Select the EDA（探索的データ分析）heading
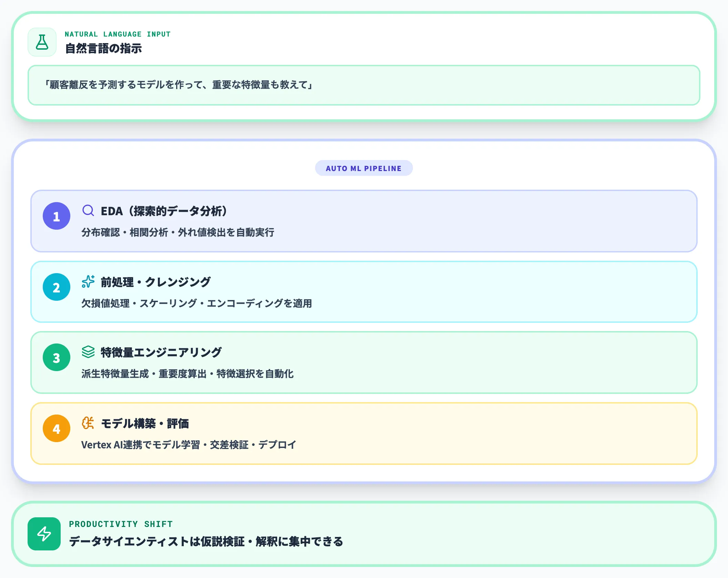This screenshot has width=728, height=578. tap(164, 211)
